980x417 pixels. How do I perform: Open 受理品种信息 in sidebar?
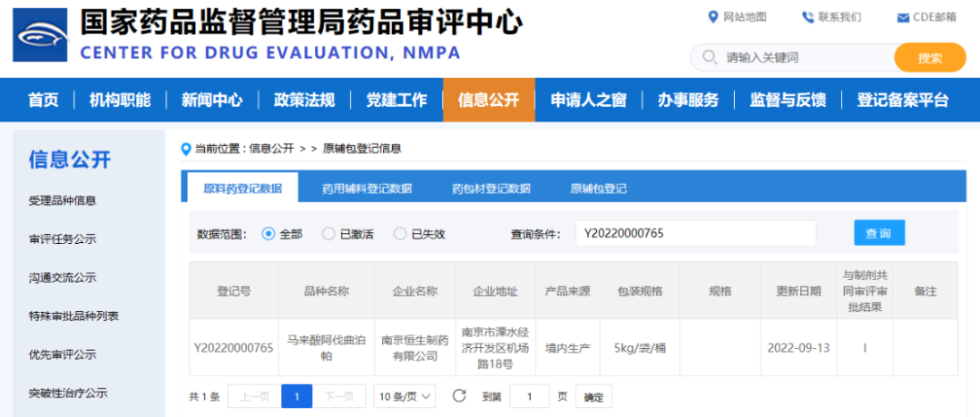(63, 200)
